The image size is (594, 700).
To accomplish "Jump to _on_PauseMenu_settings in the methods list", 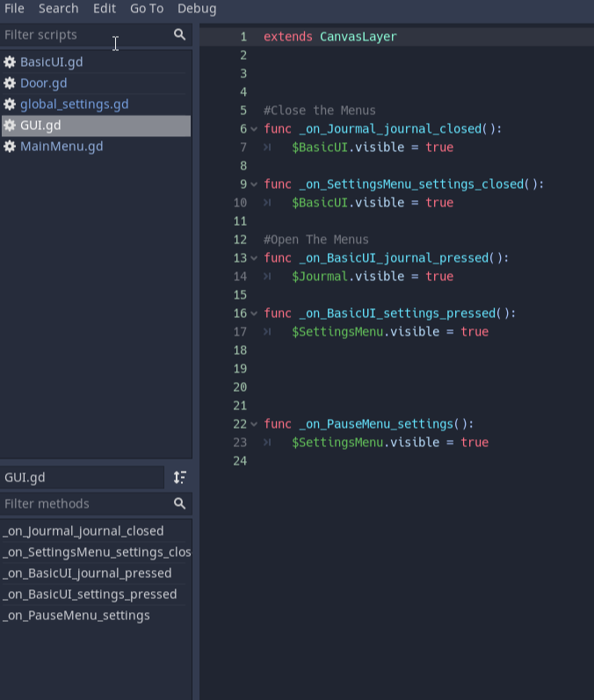I will (x=77, y=616).
